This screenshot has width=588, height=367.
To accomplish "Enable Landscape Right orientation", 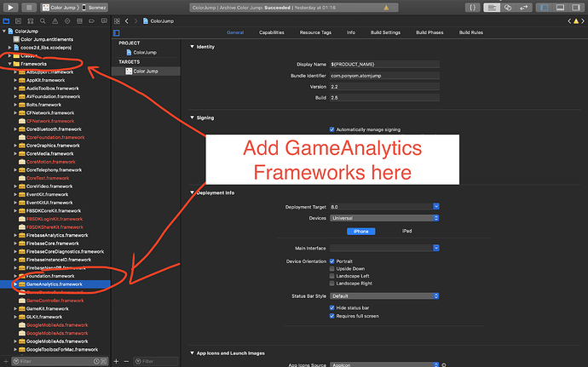I will [x=331, y=284].
